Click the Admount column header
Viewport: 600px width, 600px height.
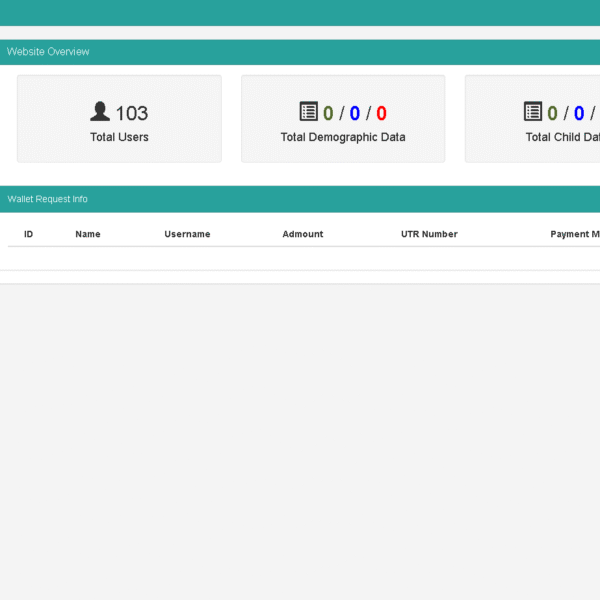click(303, 234)
